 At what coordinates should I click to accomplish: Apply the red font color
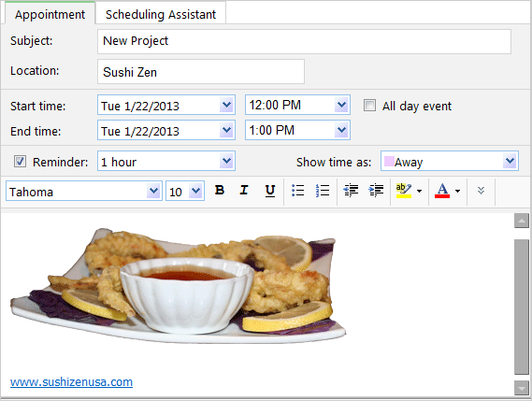coord(442,191)
